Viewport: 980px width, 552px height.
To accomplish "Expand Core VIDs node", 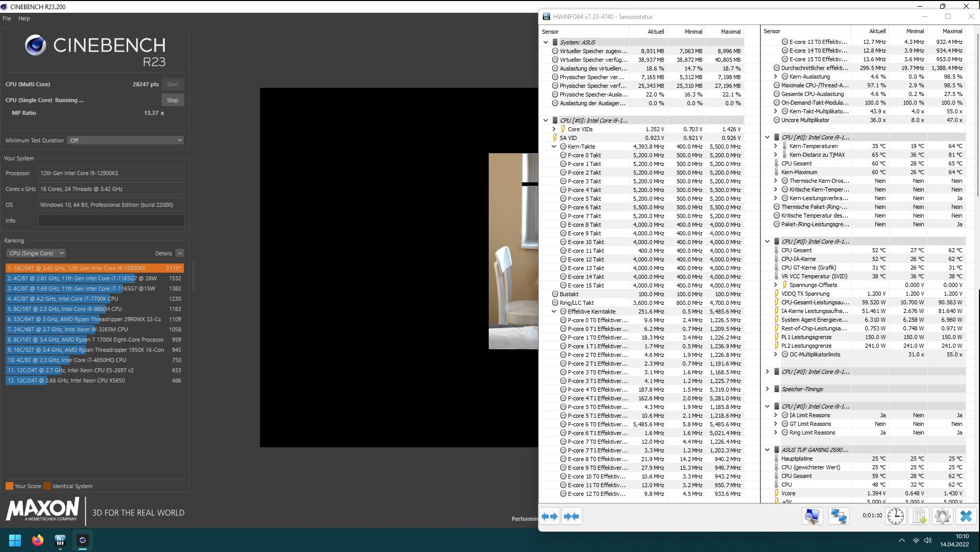I will (554, 129).
